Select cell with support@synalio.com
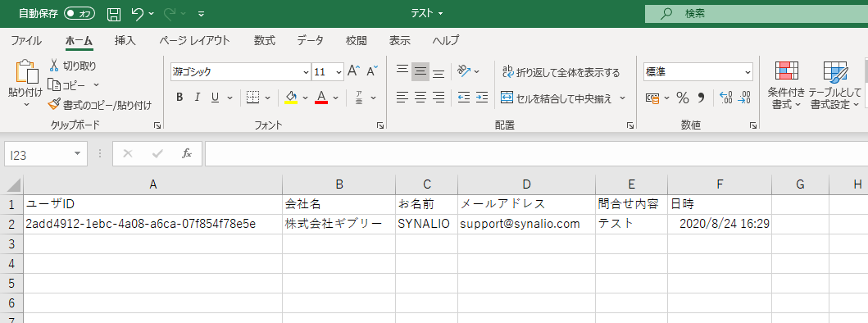The width and height of the screenshot is (868, 323). (526, 224)
